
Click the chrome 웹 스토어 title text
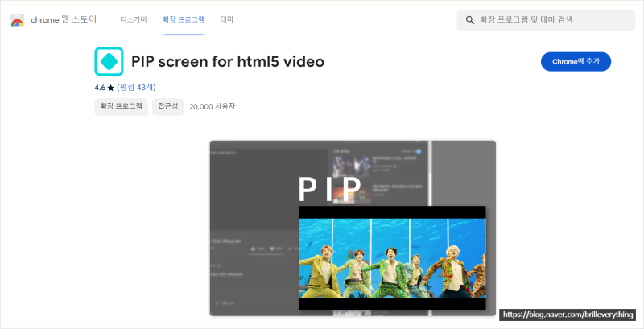[64, 19]
